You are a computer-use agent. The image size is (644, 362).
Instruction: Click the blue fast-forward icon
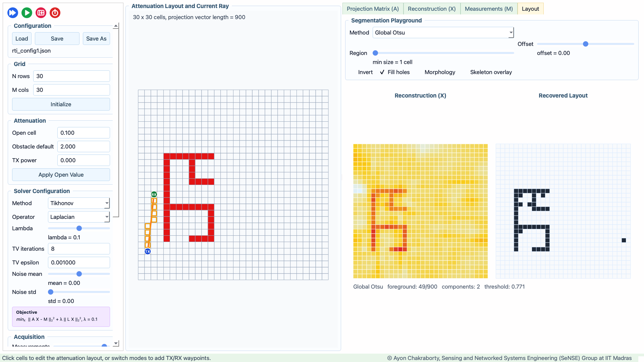pyautogui.click(x=13, y=13)
